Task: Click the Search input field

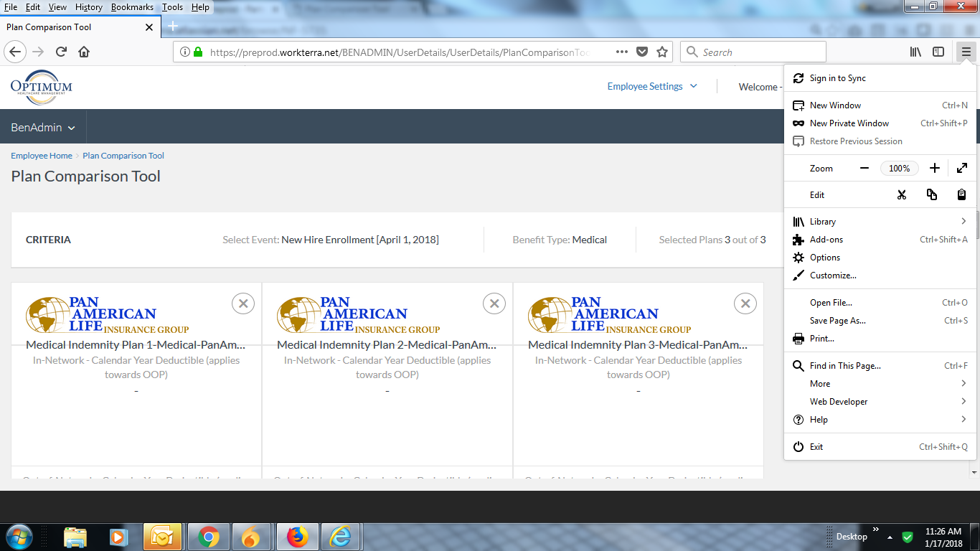Action: 760,52
